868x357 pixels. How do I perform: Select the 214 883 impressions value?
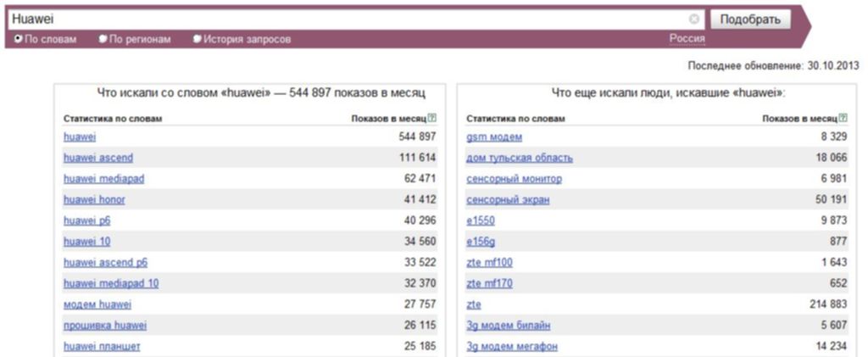tap(828, 304)
